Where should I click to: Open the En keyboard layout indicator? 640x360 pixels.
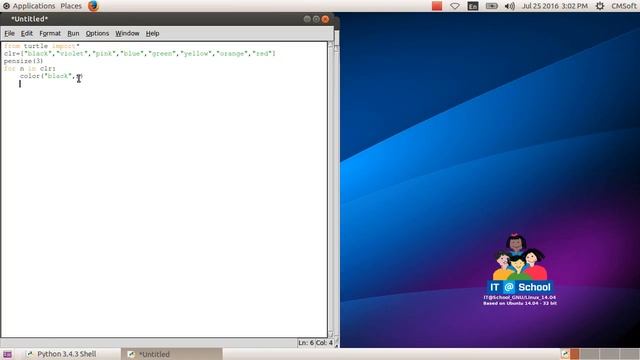tap(473, 6)
